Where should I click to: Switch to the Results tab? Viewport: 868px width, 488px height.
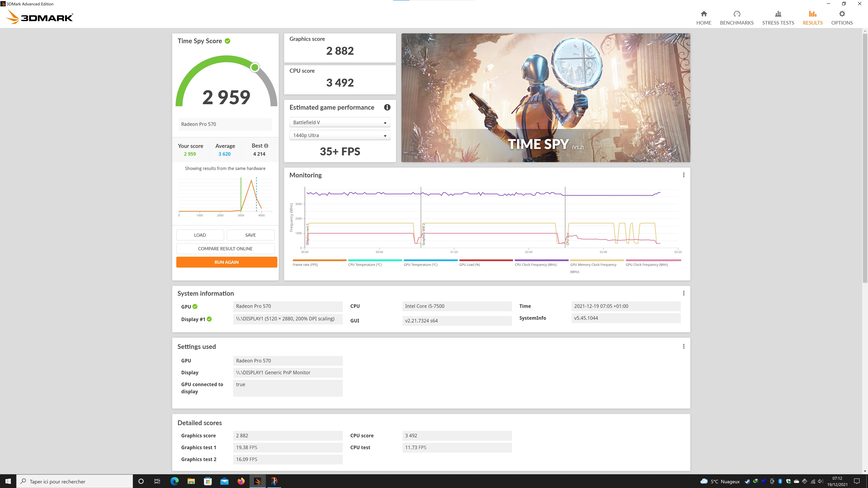click(812, 17)
